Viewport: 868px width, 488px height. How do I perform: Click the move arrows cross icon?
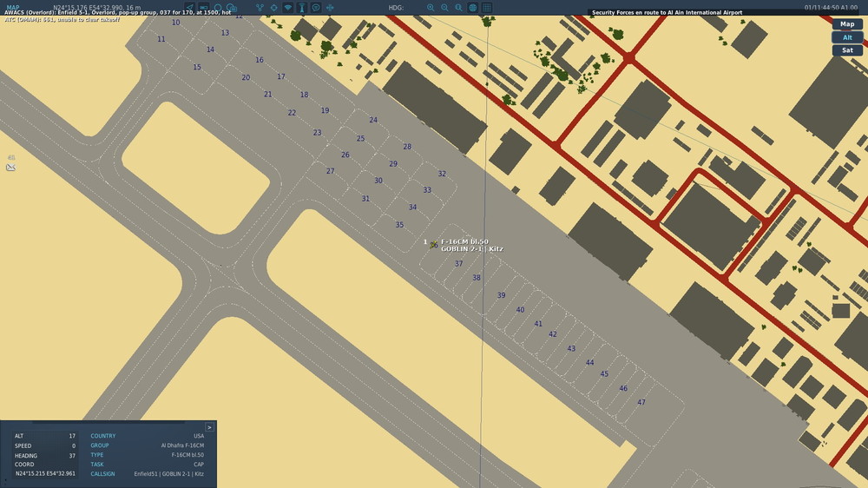(x=330, y=8)
